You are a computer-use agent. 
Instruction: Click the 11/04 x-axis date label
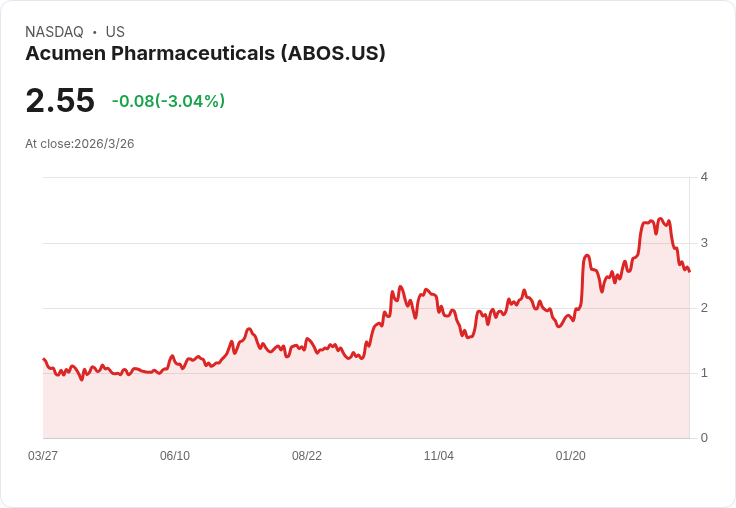pyautogui.click(x=439, y=456)
